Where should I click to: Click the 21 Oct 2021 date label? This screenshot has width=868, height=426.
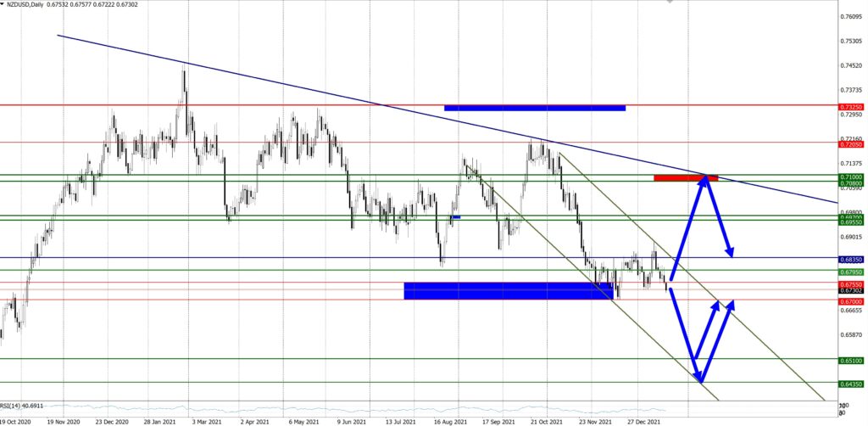(x=547, y=419)
